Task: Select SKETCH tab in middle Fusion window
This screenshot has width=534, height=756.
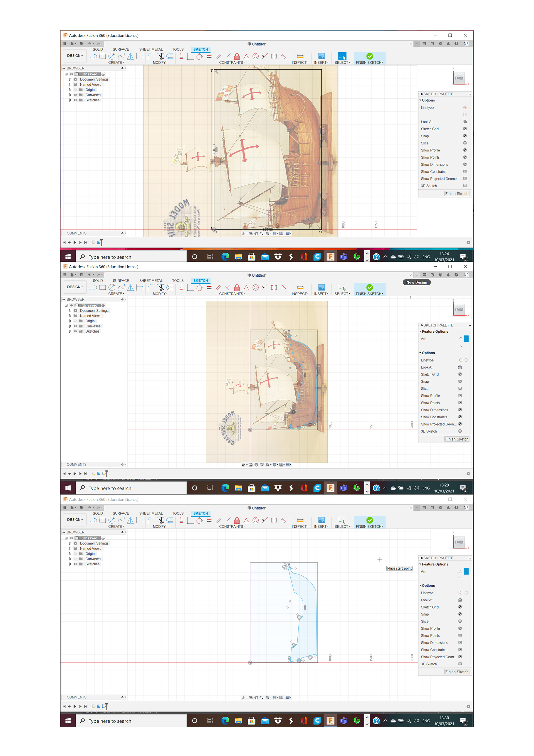Action: pyautogui.click(x=201, y=281)
